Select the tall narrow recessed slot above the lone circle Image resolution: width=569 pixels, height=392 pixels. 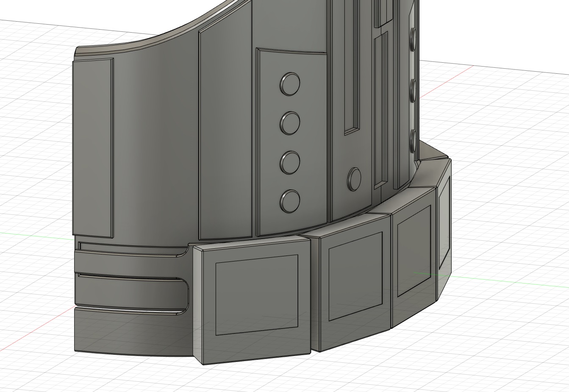[x=352, y=68]
